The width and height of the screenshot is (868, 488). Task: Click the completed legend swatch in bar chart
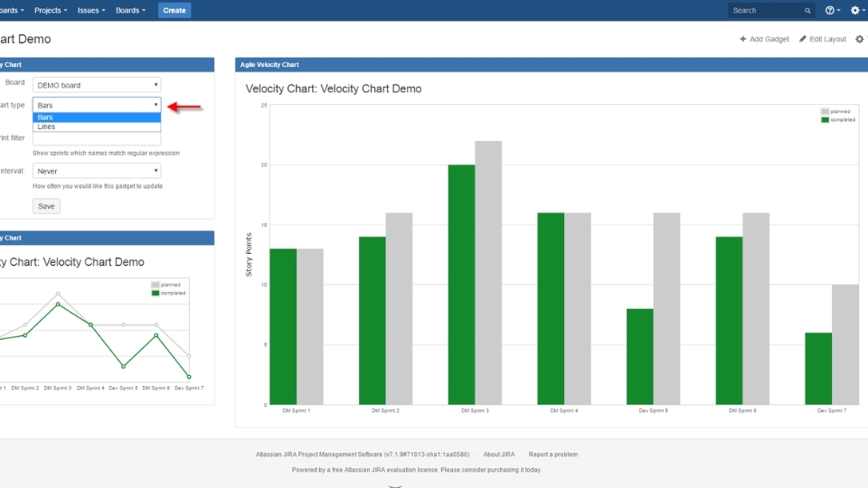(825, 119)
